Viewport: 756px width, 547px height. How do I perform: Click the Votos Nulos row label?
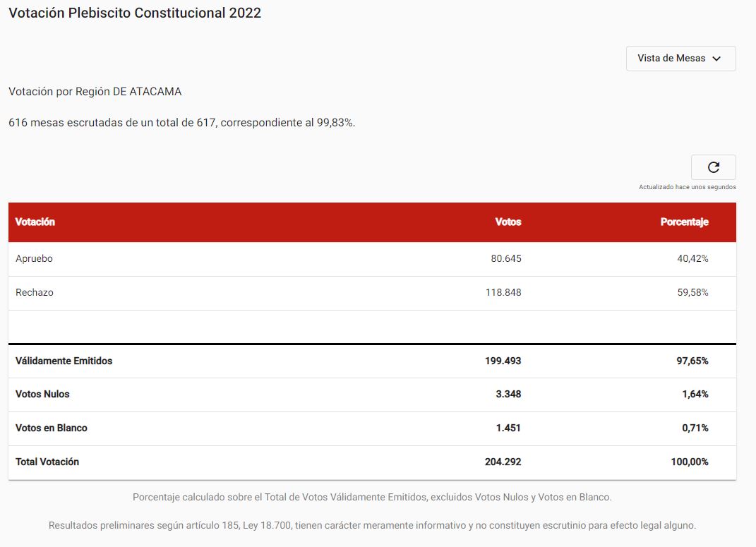coord(42,395)
